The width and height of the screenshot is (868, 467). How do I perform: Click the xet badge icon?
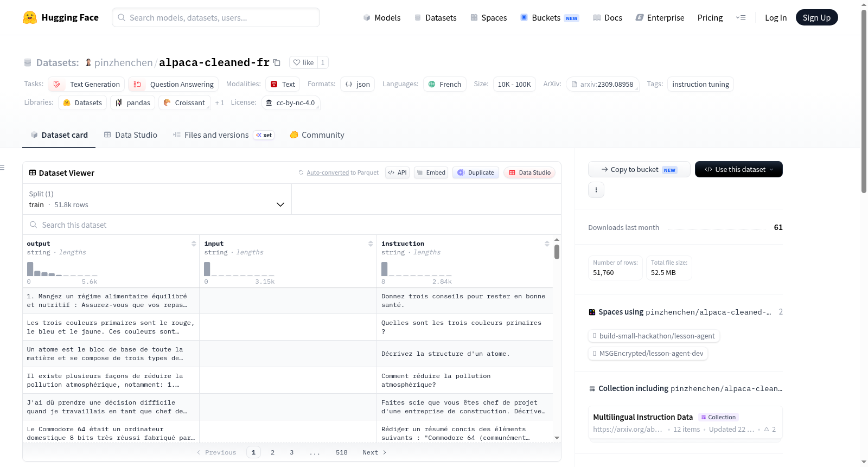coord(264,135)
